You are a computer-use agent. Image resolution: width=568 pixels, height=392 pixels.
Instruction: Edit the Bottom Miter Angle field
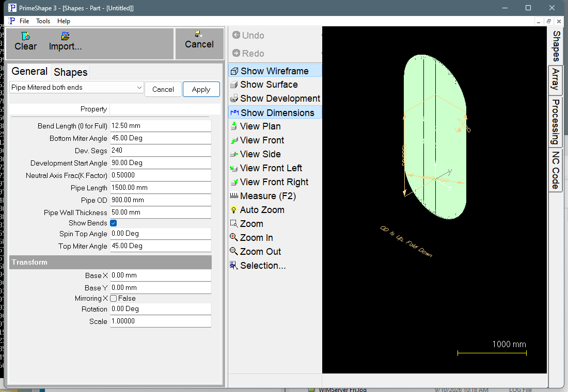(x=161, y=138)
